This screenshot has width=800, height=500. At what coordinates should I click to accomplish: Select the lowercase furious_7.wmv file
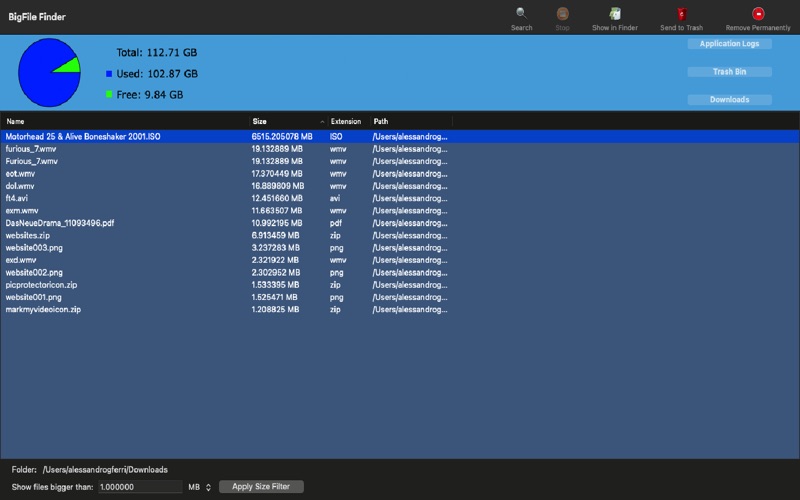coord(400,149)
